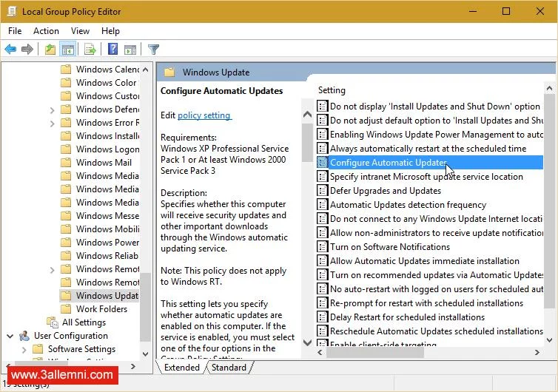This screenshot has width=558, height=392.
Task: Expand the Software Settings node
Action: click(24, 349)
